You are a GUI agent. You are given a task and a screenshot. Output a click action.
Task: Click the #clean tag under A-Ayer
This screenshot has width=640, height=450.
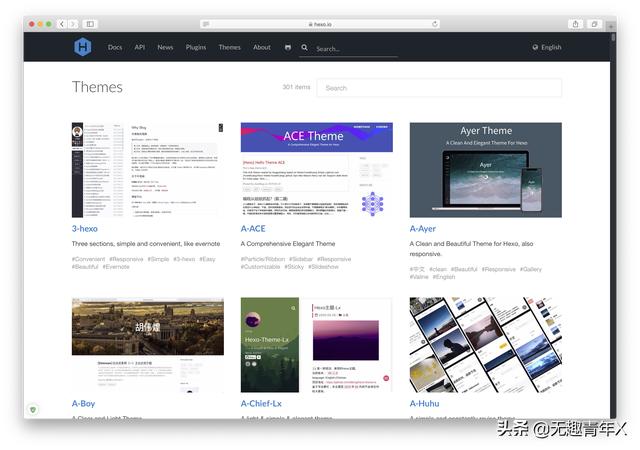[x=438, y=269]
